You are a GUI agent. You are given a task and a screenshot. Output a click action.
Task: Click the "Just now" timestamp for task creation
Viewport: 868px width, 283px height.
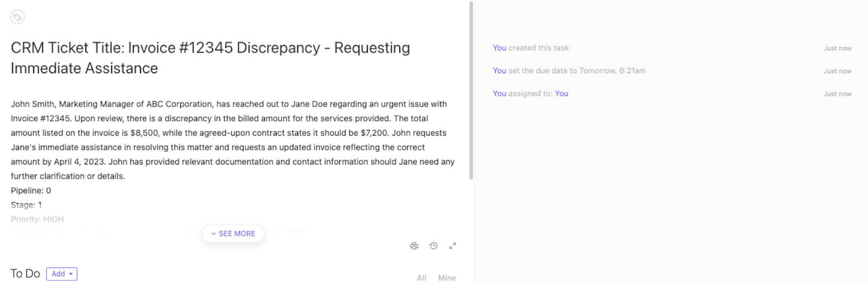pyautogui.click(x=837, y=48)
